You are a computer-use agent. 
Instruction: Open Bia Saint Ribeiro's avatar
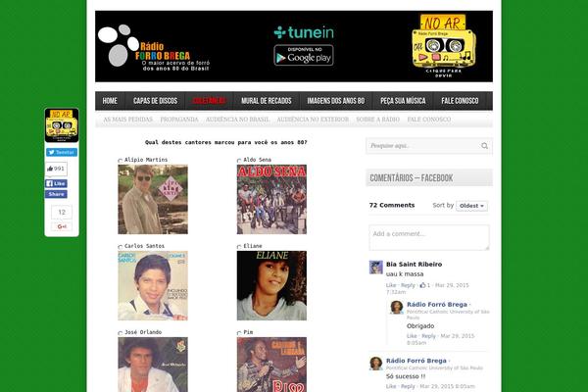tap(375, 268)
